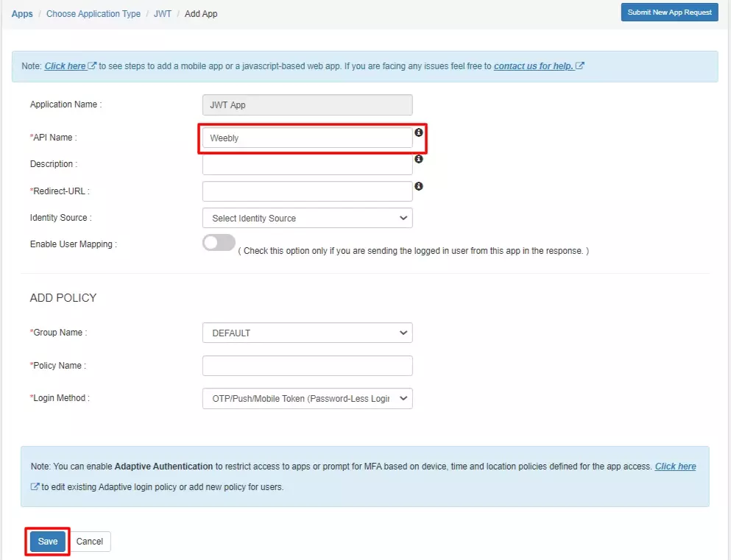Click the Redirect-URL input field
The width and height of the screenshot is (731, 560).
pos(307,191)
